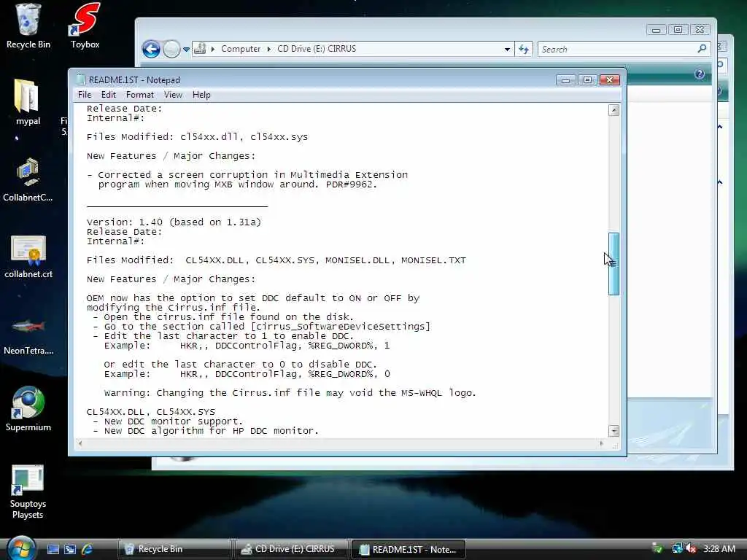Open the Recycle Bin desktop icon
Viewport: 747px width, 560px height.
click(28, 26)
